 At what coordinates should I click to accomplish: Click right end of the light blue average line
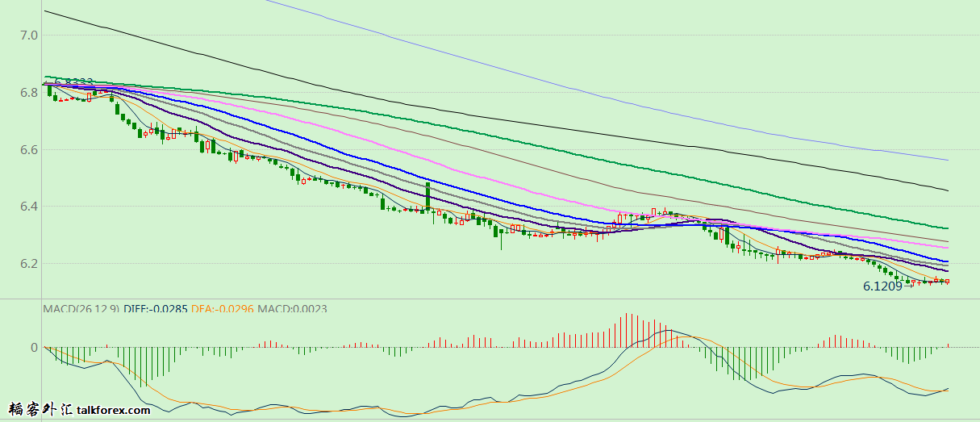tap(946, 160)
